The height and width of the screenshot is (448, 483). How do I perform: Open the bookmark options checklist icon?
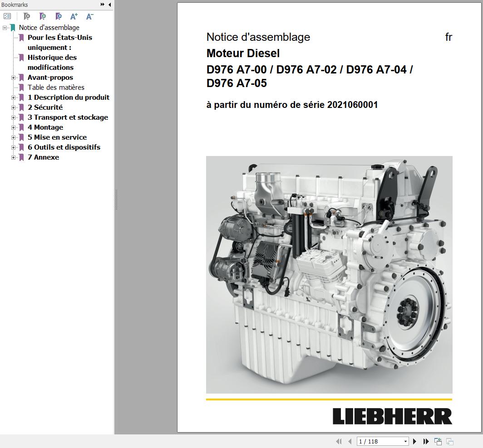(7, 16)
